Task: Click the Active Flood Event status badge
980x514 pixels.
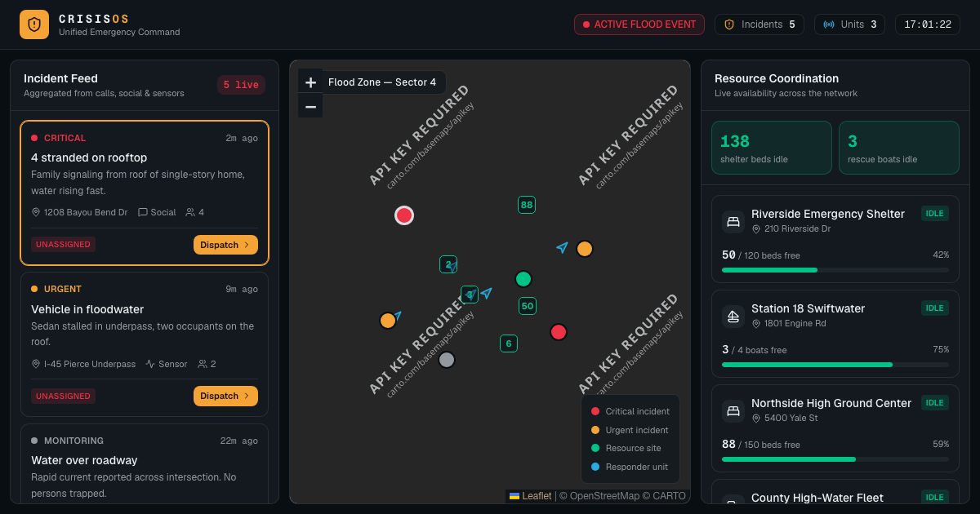Action: 640,24
